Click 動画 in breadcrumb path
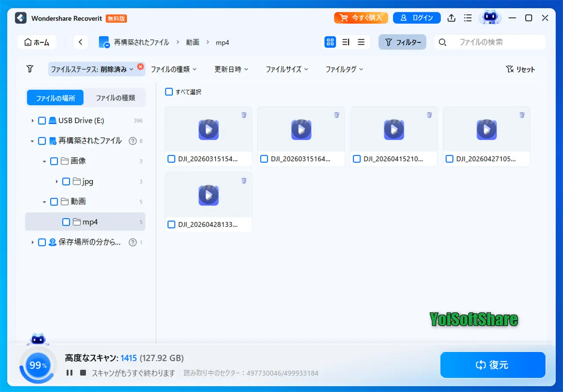The image size is (563, 392). (193, 42)
